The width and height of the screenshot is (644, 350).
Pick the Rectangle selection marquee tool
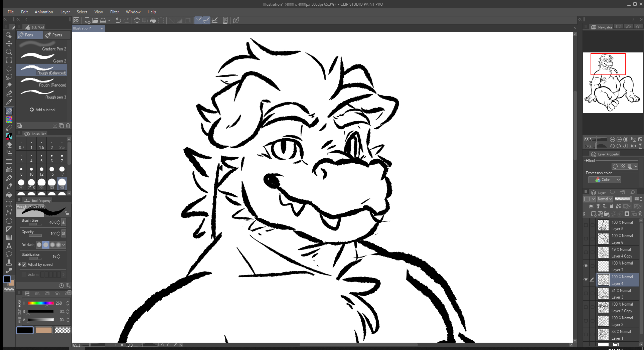click(x=9, y=60)
